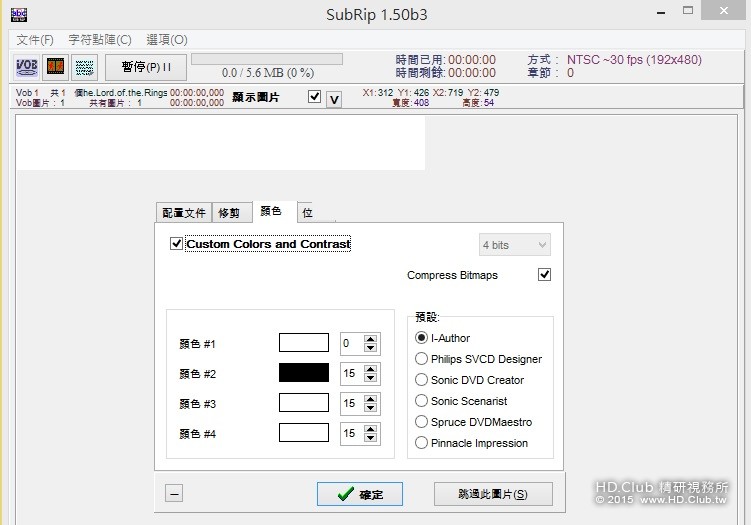
Task: Click the 顏色 #4 color swatch
Action: tap(304, 433)
